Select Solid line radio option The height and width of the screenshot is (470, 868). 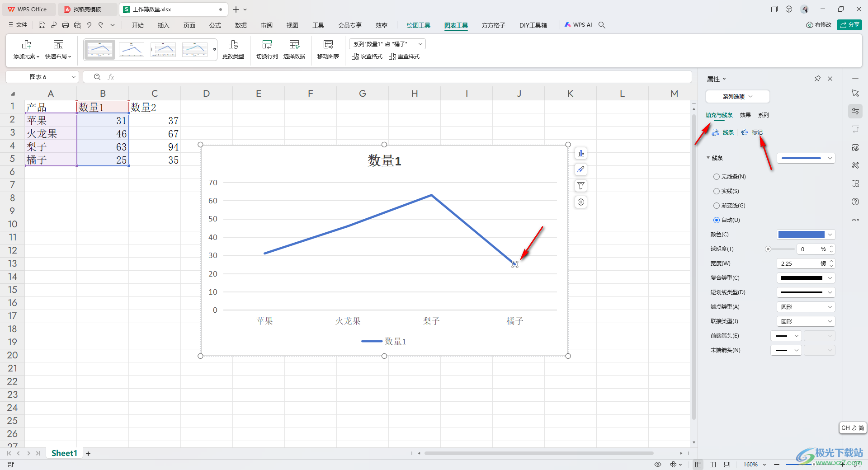point(717,191)
